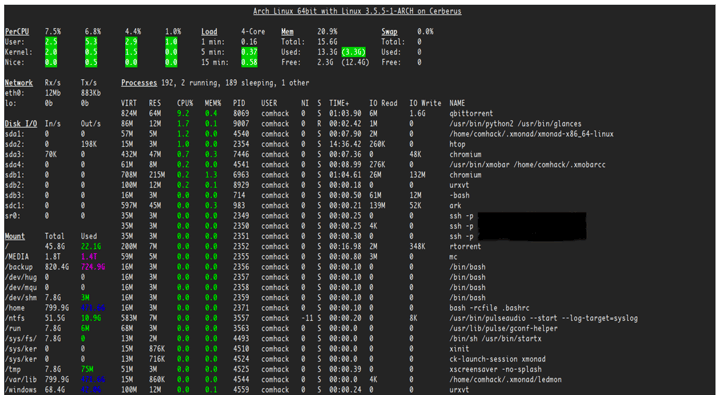This screenshot has width=720, height=395.
Task: Select the Network section header
Action: (19, 83)
